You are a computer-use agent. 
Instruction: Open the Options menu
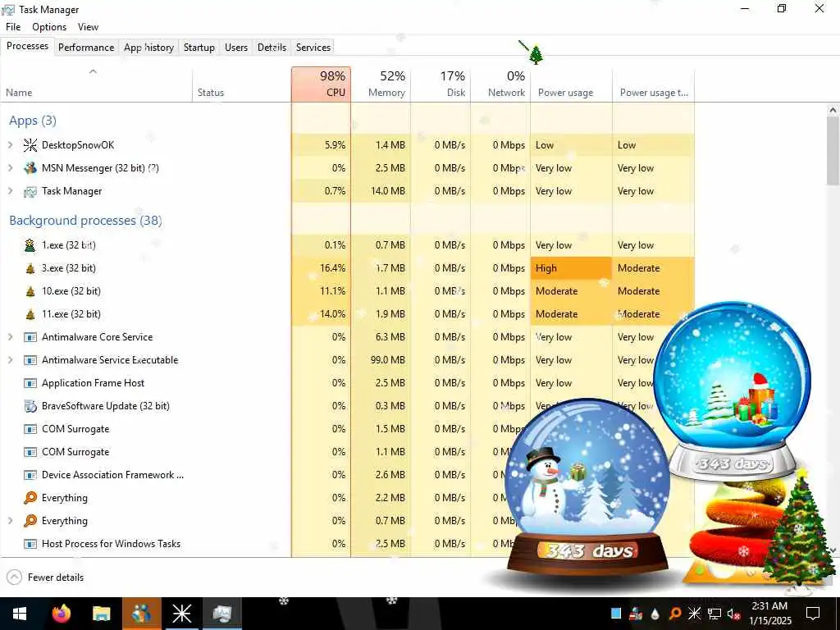click(x=49, y=27)
